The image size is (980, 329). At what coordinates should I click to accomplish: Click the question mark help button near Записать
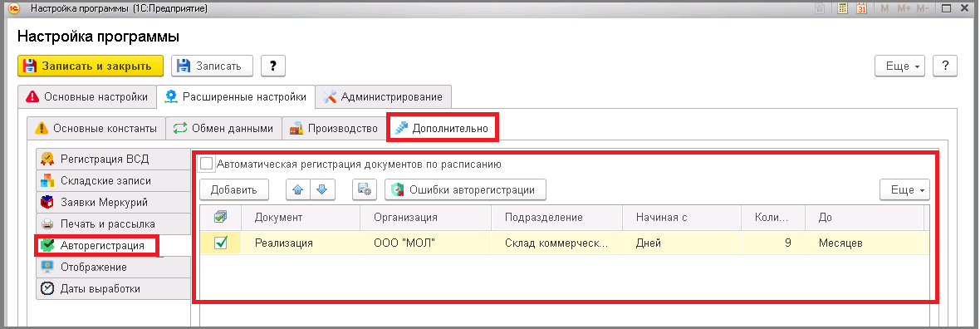click(x=273, y=66)
